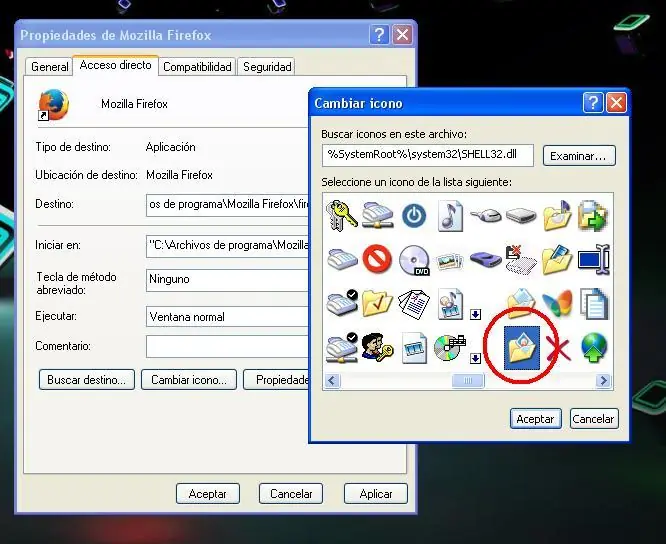Select the highlighted picture folder icon
Image resolution: width=666 pixels, height=544 pixels.
click(522, 348)
